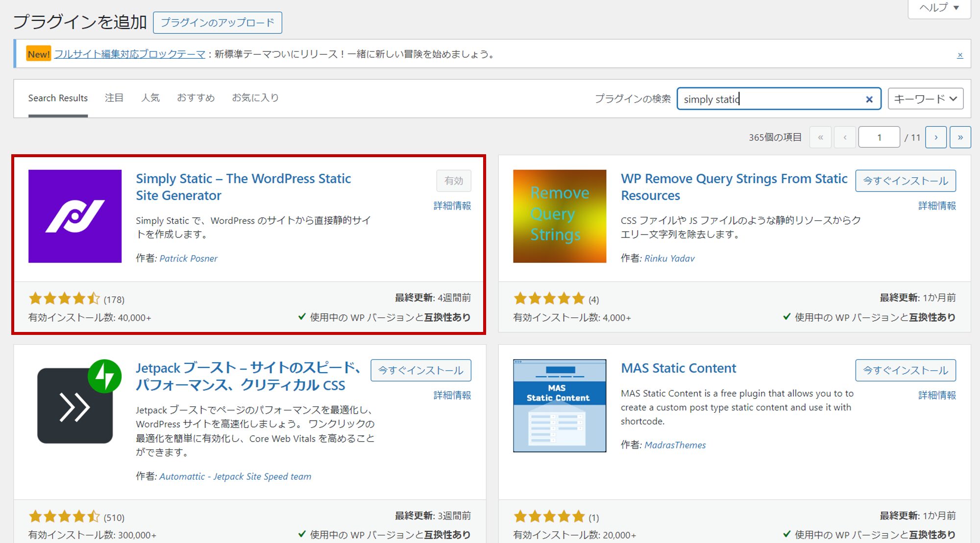
Task: Open the Jetpack ブースト title link
Action: [x=248, y=377]
